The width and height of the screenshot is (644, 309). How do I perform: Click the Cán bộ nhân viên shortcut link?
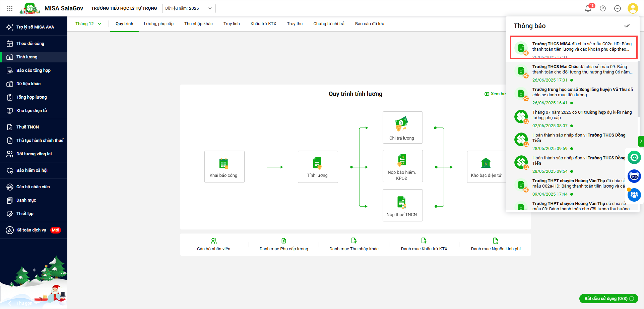[213, 245]
